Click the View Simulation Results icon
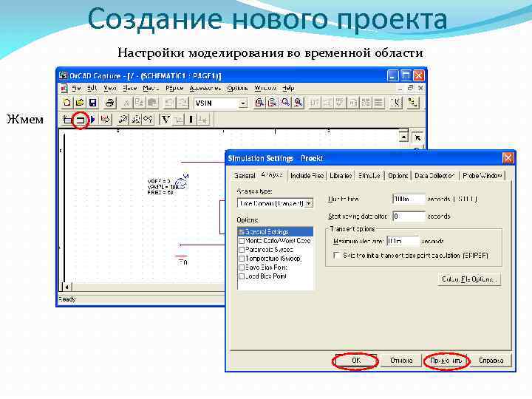The image size is (532, 399). click(x=106, y=120)
